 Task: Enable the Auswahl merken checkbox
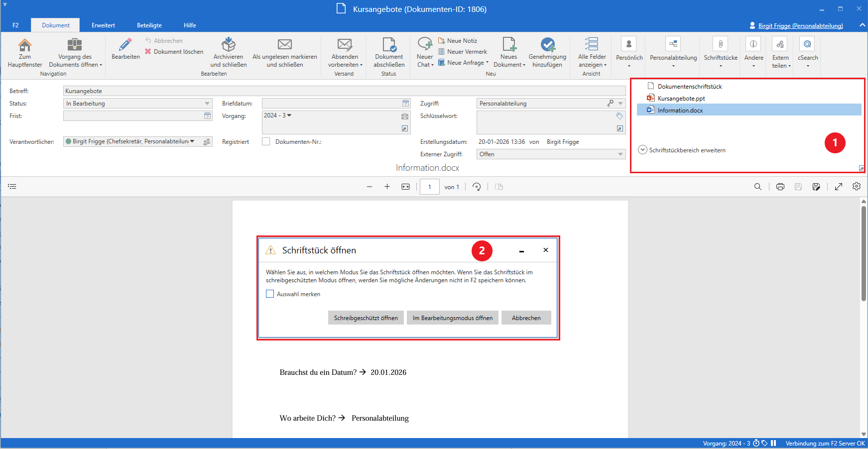pyautogui.click(x=270, y=294)
